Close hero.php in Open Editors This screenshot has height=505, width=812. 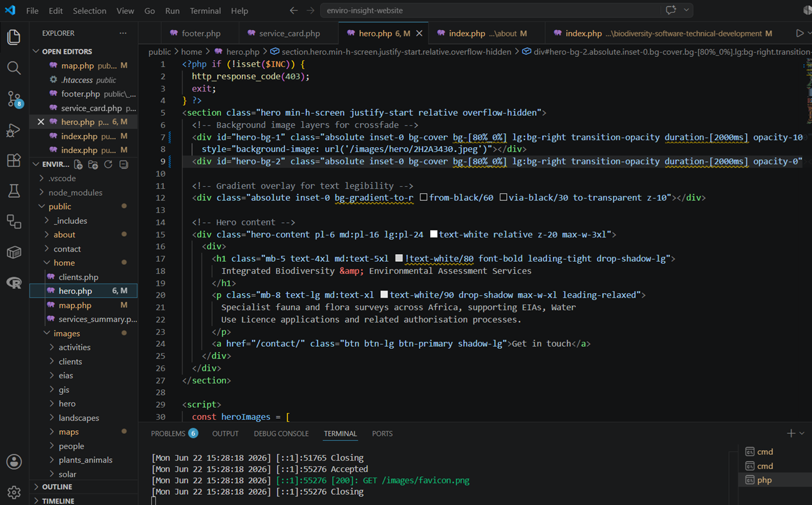click(41, 122)
